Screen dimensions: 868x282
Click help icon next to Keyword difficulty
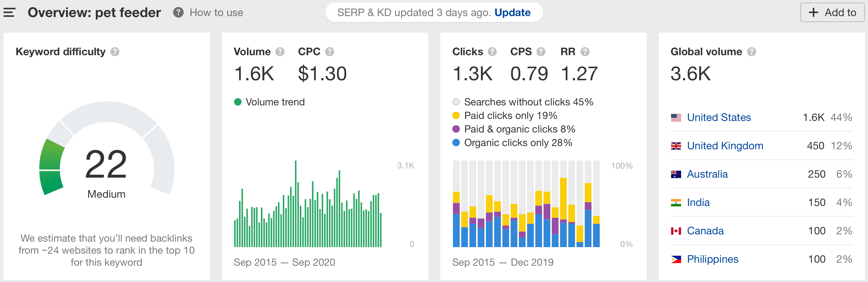(115, 51)
